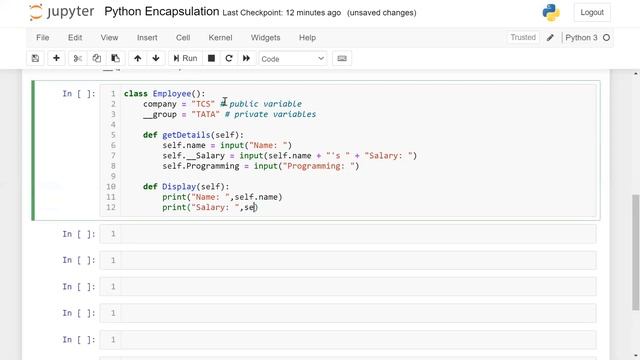This screenshot has height=360, width=640.
Task: Click the Jupyter logo
Action: coord(62,12)
